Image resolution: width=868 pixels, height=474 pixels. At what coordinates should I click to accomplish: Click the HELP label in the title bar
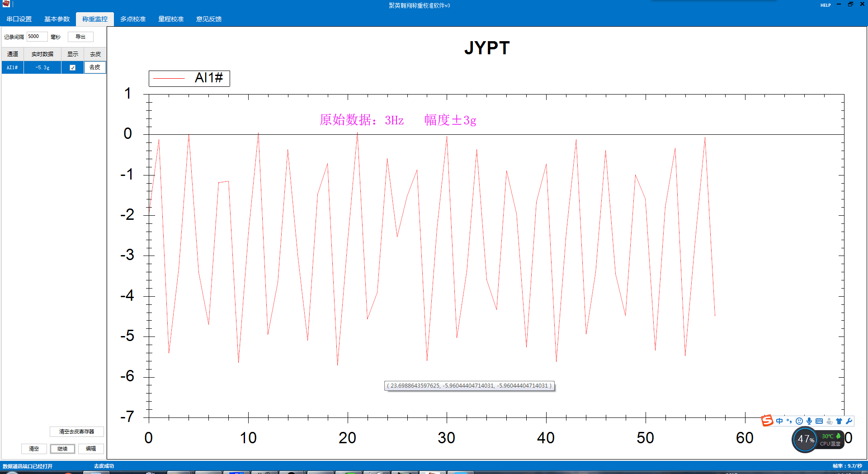(x=826, y=5)
